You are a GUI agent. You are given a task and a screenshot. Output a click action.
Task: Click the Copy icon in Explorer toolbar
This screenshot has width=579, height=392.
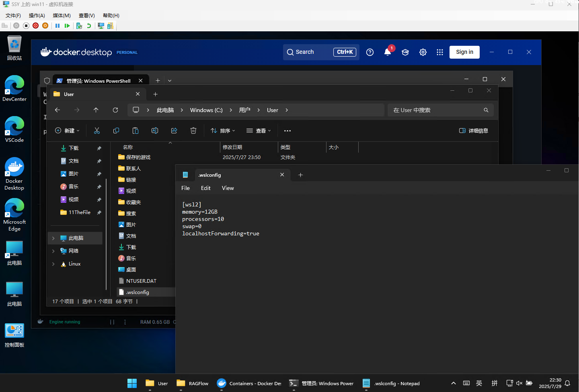pyautogui.click(x=116, y=131)
